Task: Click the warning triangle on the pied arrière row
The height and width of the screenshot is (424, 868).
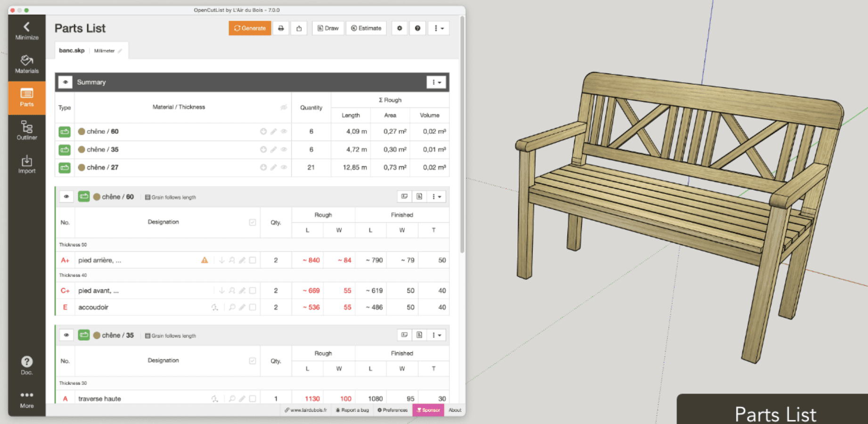Action: [x=205, y=260]
